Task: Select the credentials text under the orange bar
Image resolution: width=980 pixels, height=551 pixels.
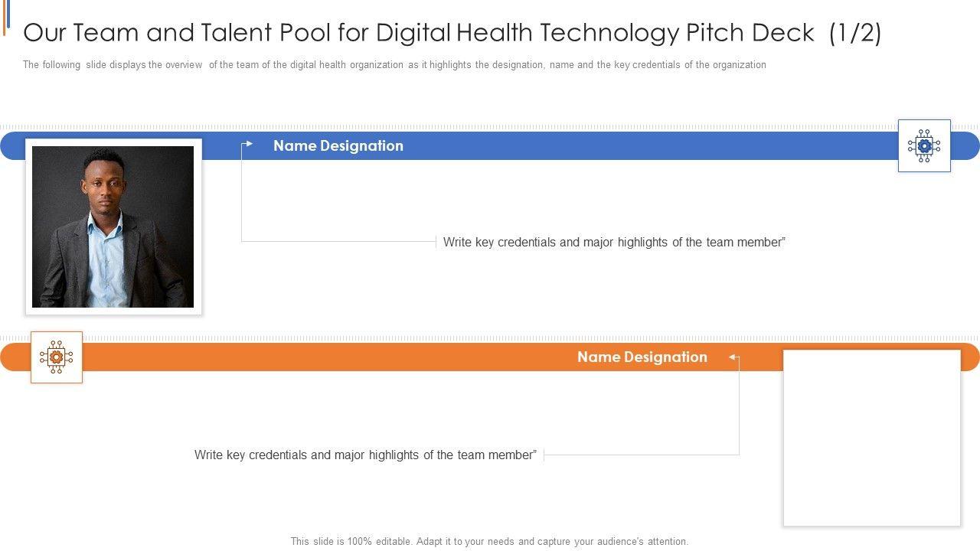Action: [365, 455]
